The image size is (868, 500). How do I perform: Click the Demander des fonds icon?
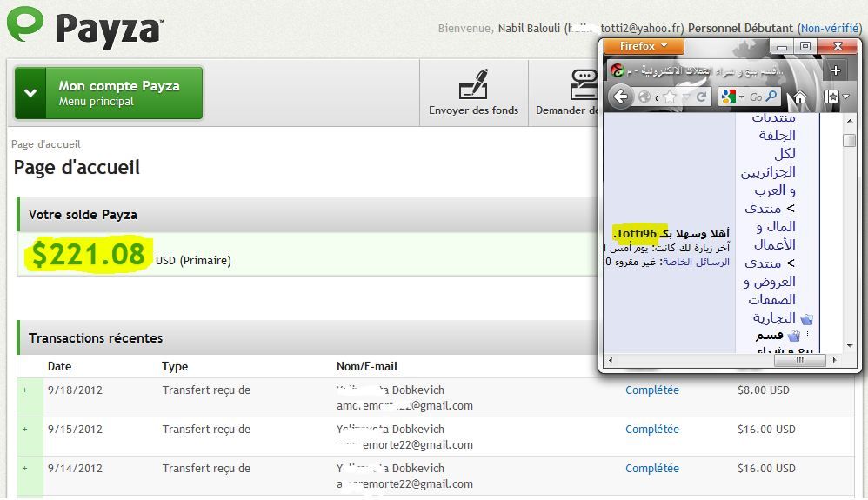[x=584, y=84]
